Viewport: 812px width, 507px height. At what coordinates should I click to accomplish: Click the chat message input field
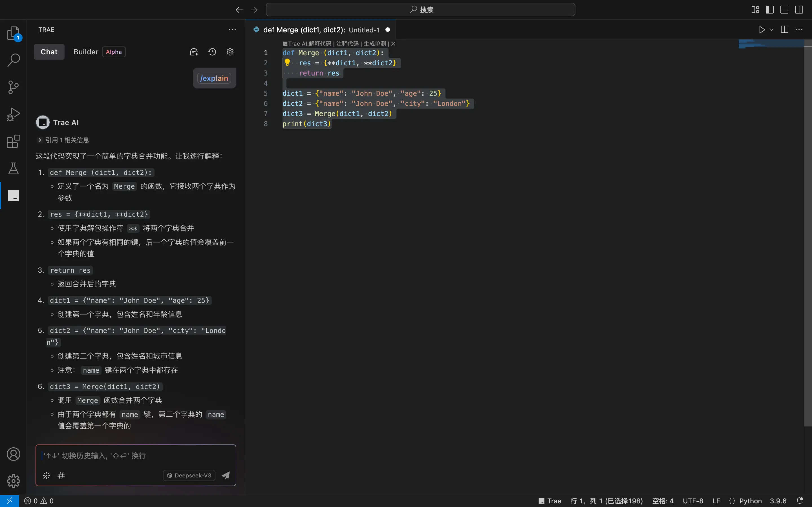(136, 456)
